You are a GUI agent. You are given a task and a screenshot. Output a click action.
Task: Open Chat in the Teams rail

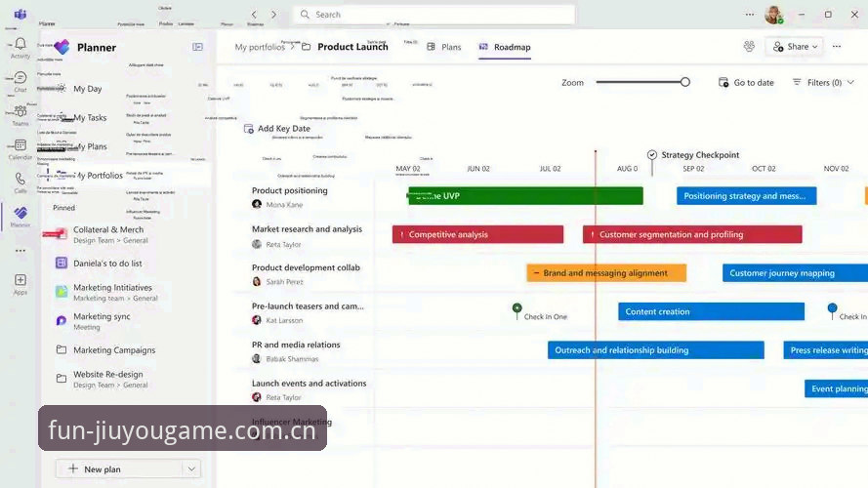coord(21,81)
